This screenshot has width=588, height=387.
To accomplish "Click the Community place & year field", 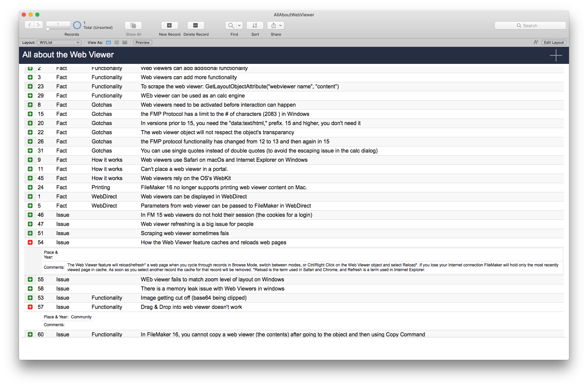I will pos(81,317).
